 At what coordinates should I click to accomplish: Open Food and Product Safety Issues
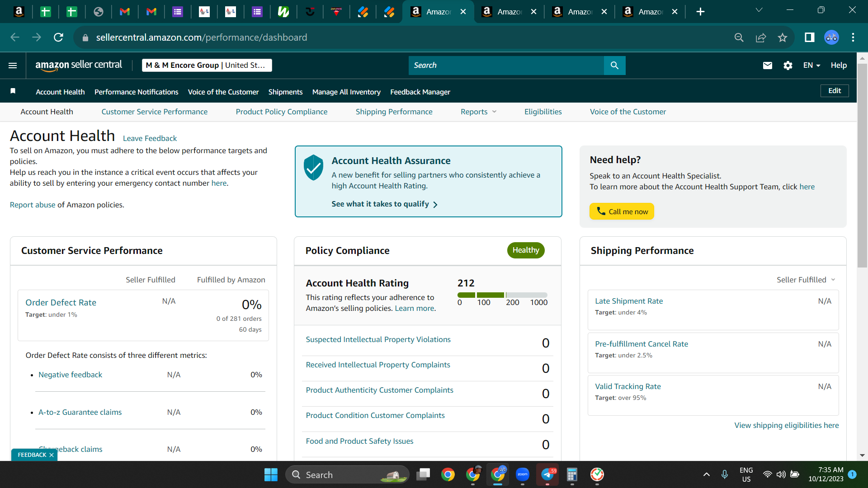pyautogui.click(x=359, y=441)
